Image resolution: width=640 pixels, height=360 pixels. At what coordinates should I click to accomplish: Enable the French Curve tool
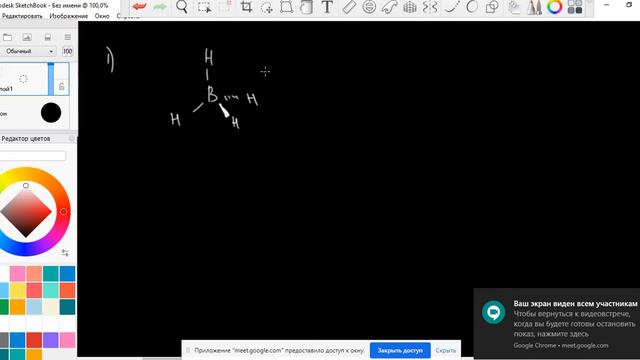[389, 7]
